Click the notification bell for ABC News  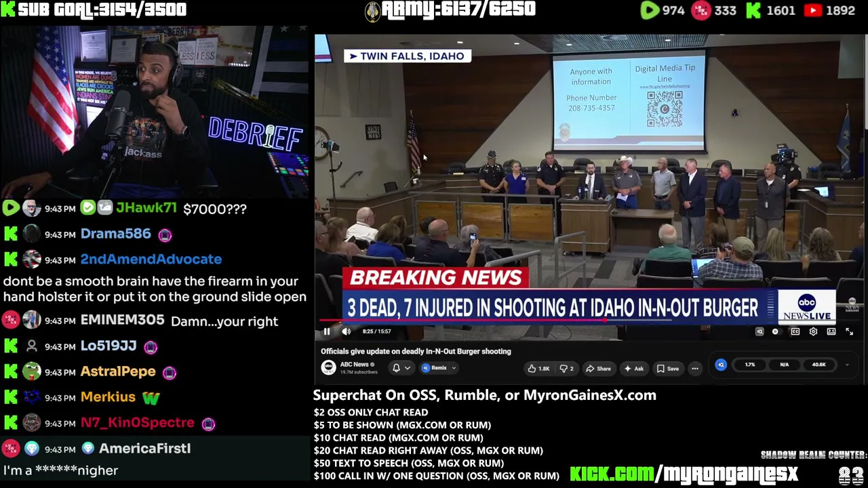click(396, 368)
